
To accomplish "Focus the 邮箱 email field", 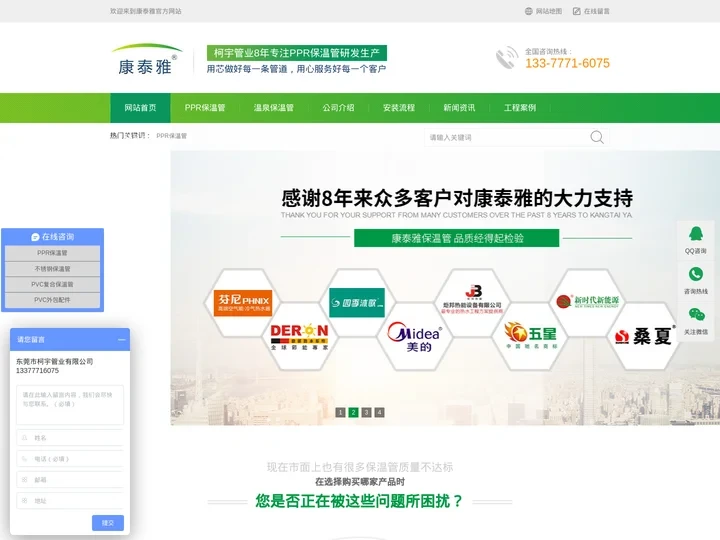I will pyautogui.click(x=70, y=480).
